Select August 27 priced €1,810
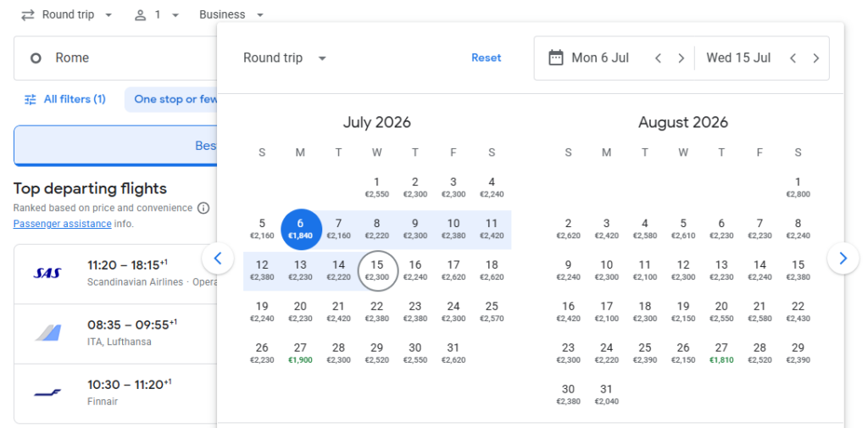The width and height of the screenshot is (868, 428). [x=721, y=353]
